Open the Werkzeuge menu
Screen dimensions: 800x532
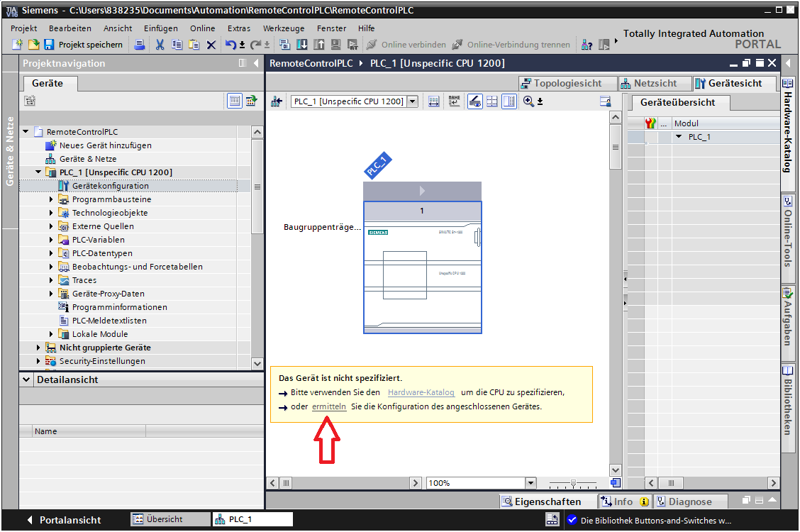pyautogui.click(x=284, y=28)
